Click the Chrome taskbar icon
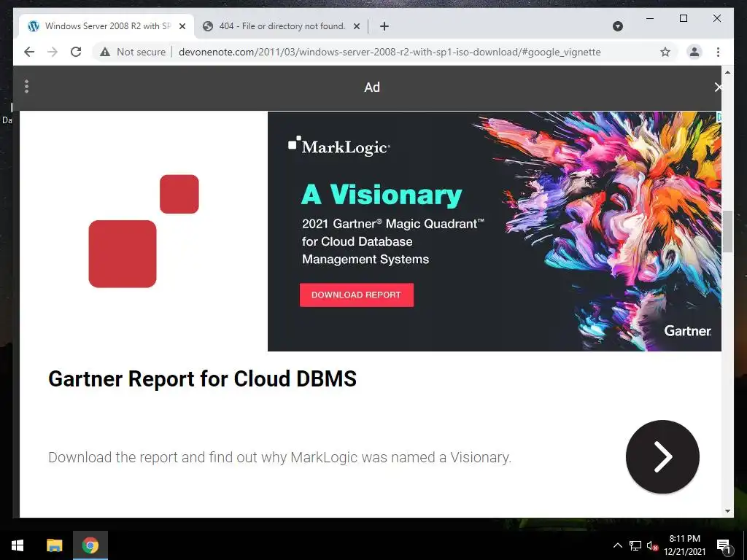 click(x=90, y=545)
